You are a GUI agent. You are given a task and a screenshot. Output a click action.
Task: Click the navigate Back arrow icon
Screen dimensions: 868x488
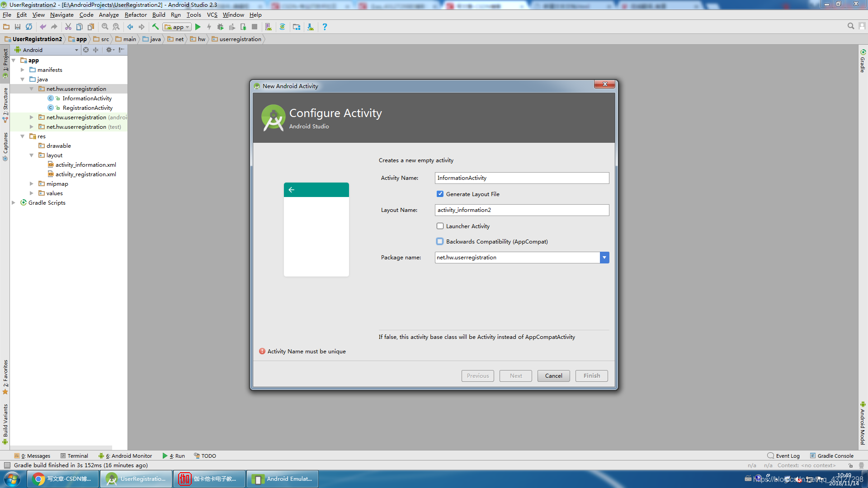[130, 27]
